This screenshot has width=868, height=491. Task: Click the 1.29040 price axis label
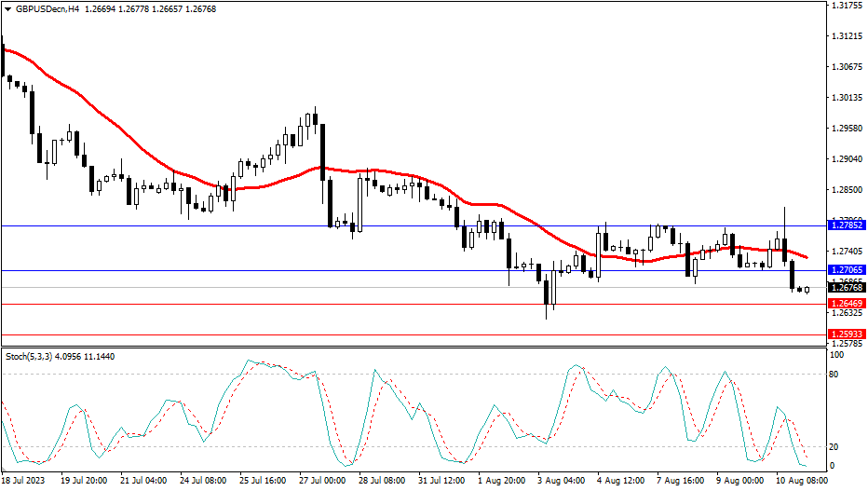(x=846, y=159)
